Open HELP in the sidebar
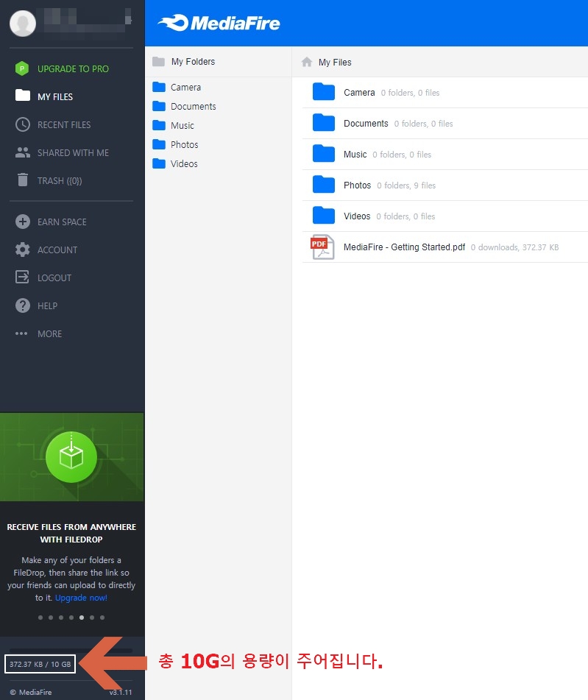588x700 pixels. [47, 305]
